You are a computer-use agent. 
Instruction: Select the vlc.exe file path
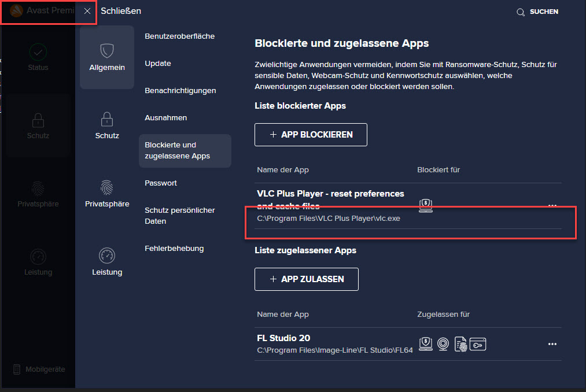pyautogui.click(x=329, y=218)
